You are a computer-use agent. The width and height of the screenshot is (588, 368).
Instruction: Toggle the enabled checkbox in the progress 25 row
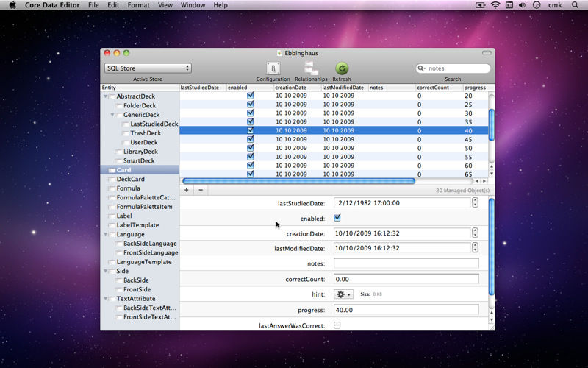pyautogui.click(x=250, y=104)
